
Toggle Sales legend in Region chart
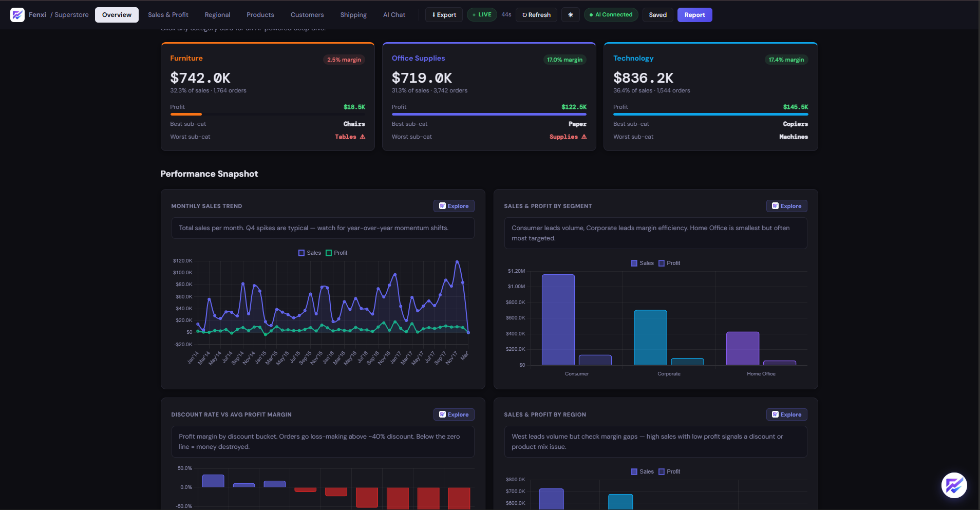coord(642,471)
